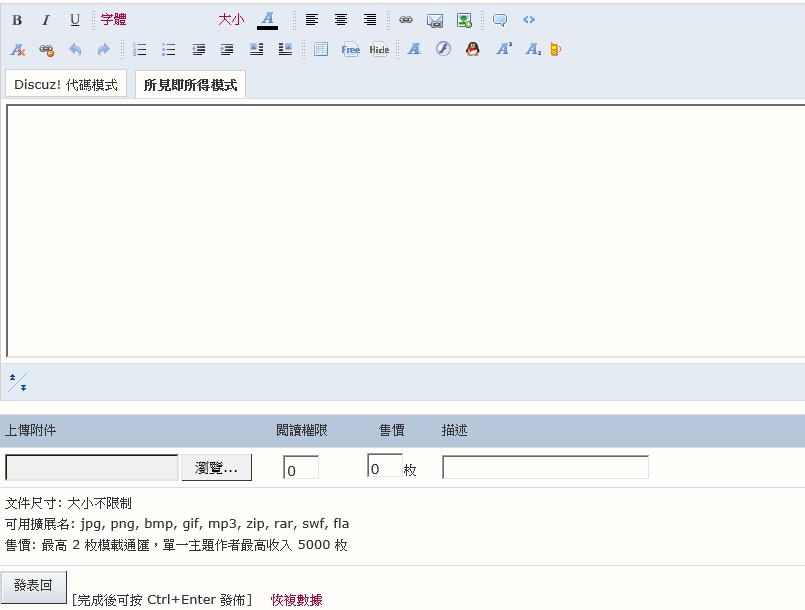Open the font color picker
The image size is (805, 610).
[x=267, y=20]
